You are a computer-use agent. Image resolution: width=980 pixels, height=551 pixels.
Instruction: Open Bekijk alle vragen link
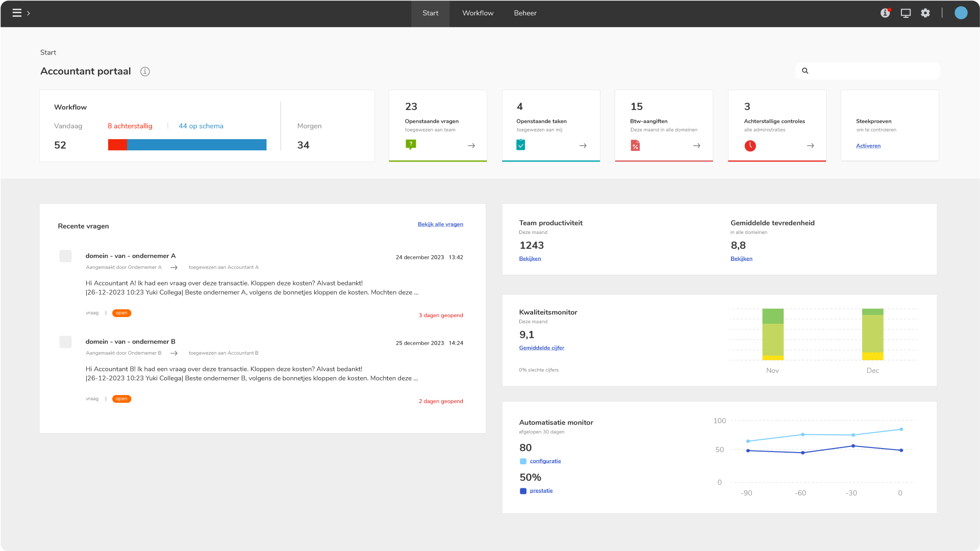click(x=440, y=224)
